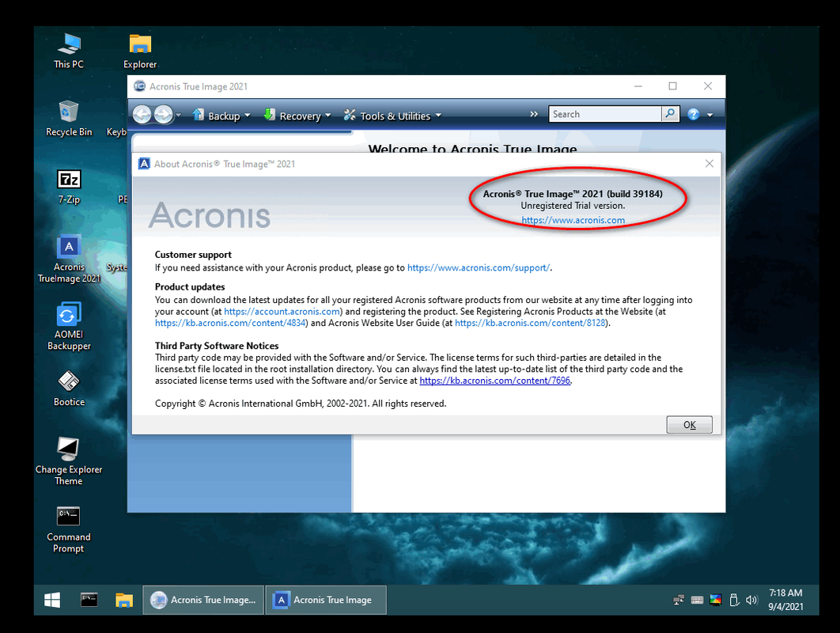Open the Backup menu
Screen dimensions: 840x633
[221, 116]
